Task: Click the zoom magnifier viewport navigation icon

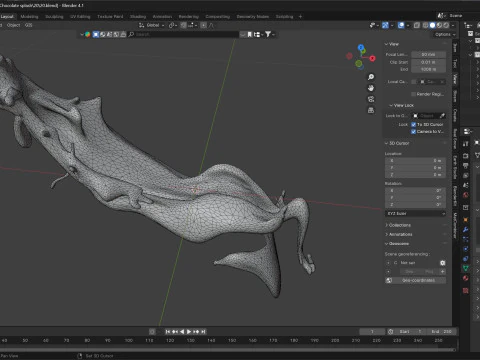Action: point(371,77)
